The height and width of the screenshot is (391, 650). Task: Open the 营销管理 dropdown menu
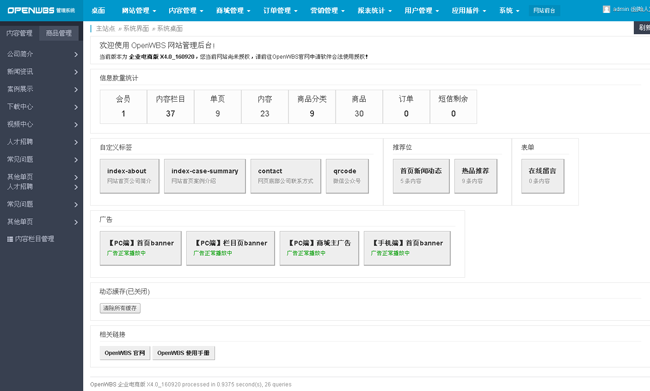[327, 10]
